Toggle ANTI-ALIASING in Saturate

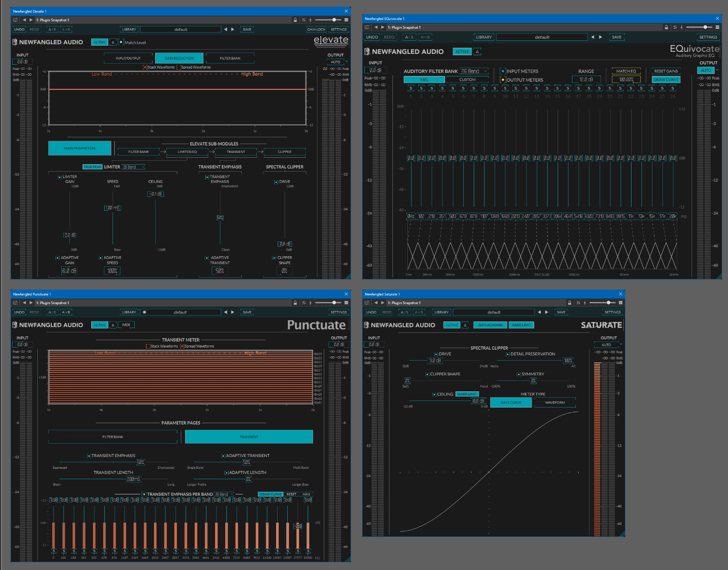click(x=490, y=325)
